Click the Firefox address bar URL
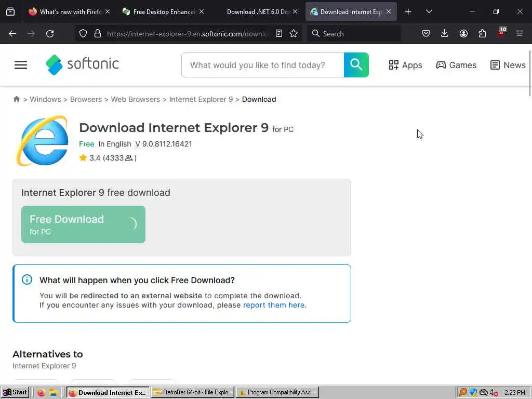532x399 pixels. point(188,34)
